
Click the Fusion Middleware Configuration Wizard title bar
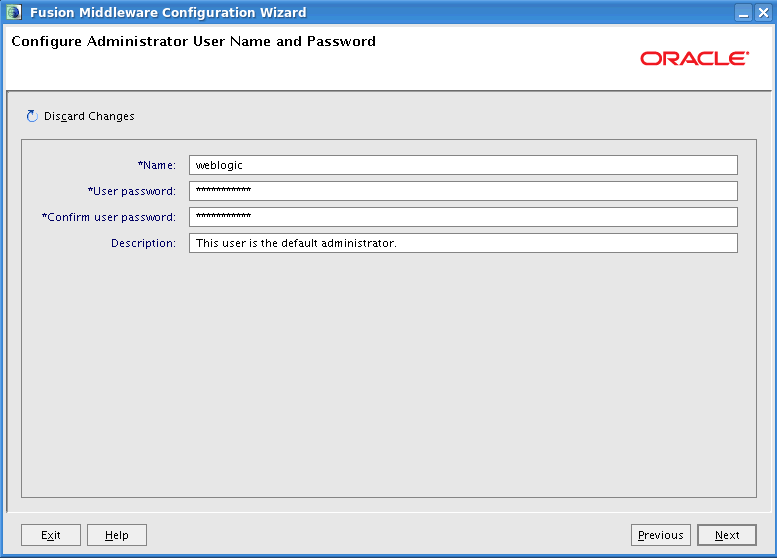(x=400, y=12)
